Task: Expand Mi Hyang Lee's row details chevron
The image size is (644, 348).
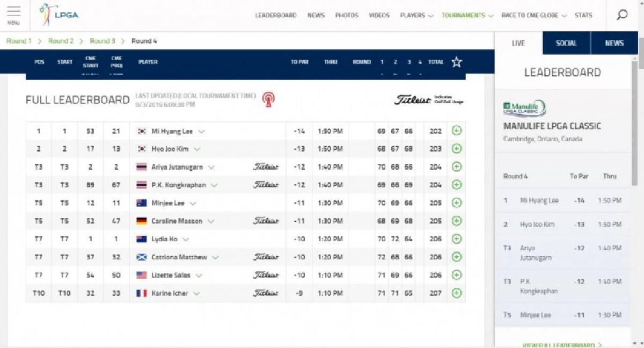Action: [202, 131]
